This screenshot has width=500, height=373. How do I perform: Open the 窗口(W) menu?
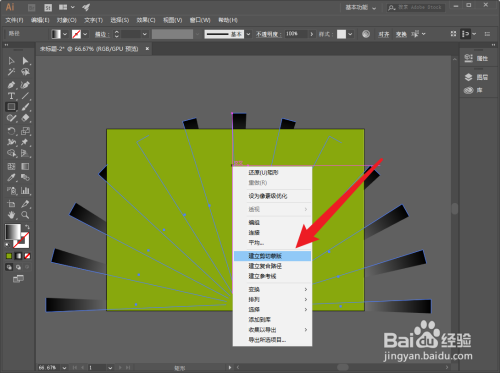pos(200,20)
